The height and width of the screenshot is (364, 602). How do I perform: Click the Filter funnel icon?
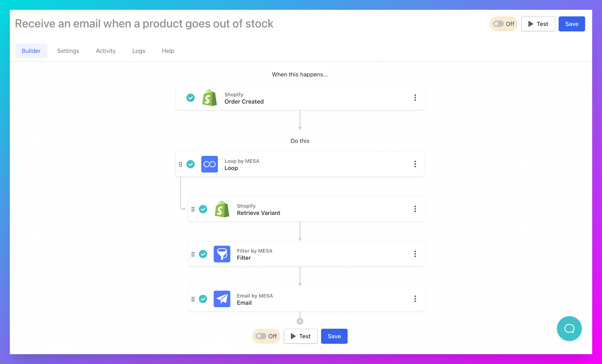pos(222,254)
